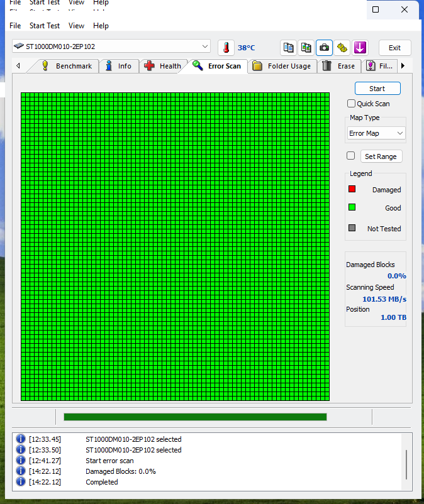424x504 pixels.
Task: Click the log panel vertical scrollbar
Action: click(x=406, y=464)
